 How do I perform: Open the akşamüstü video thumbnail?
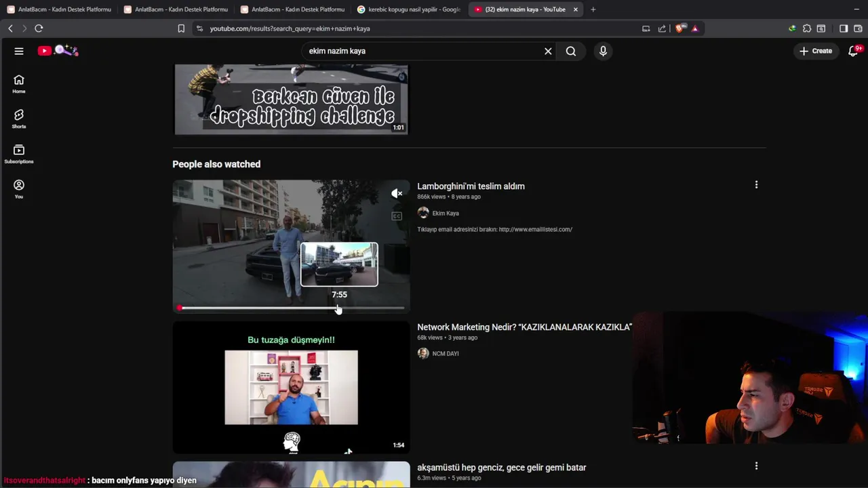292,474
